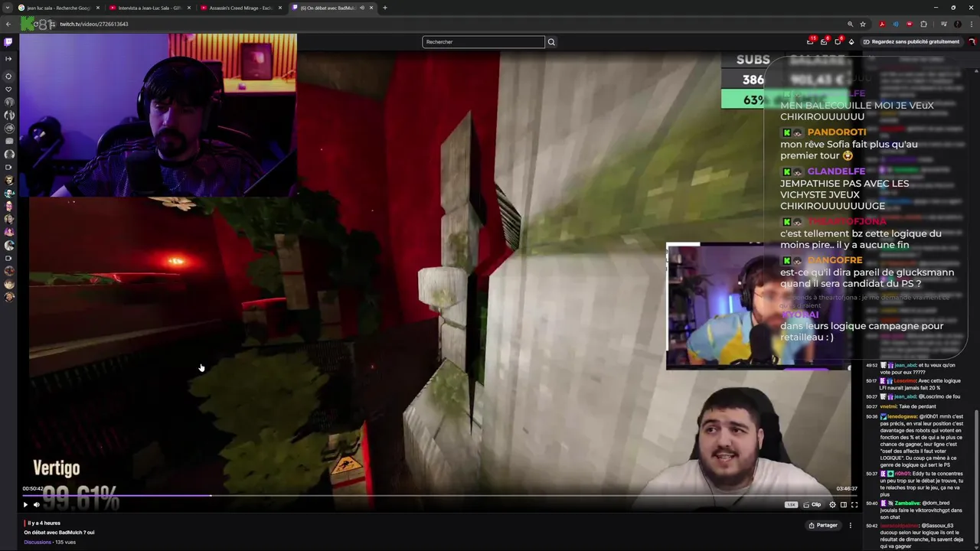Click the Partager share button
The width and height of the screenshot is (980, 551).
(x=823, y=525)
